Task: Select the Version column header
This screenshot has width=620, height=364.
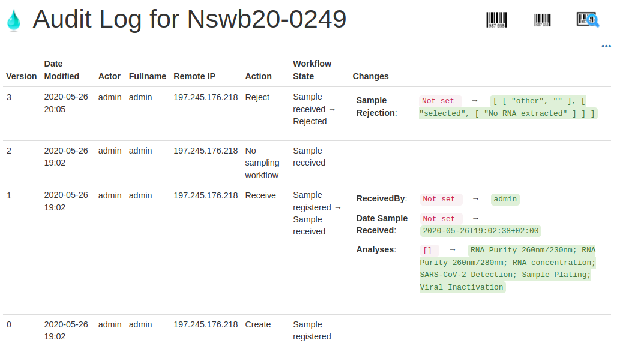Action: coord(21,76)
